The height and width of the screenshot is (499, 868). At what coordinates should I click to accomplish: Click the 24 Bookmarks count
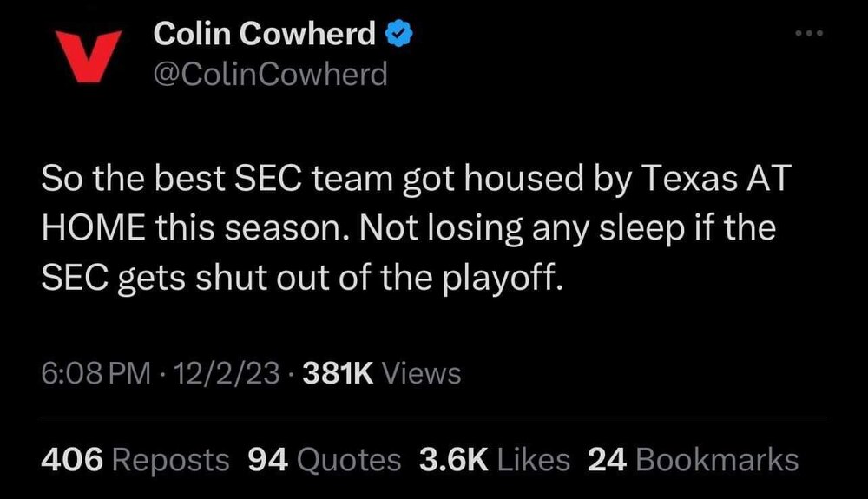pos(693,460)
